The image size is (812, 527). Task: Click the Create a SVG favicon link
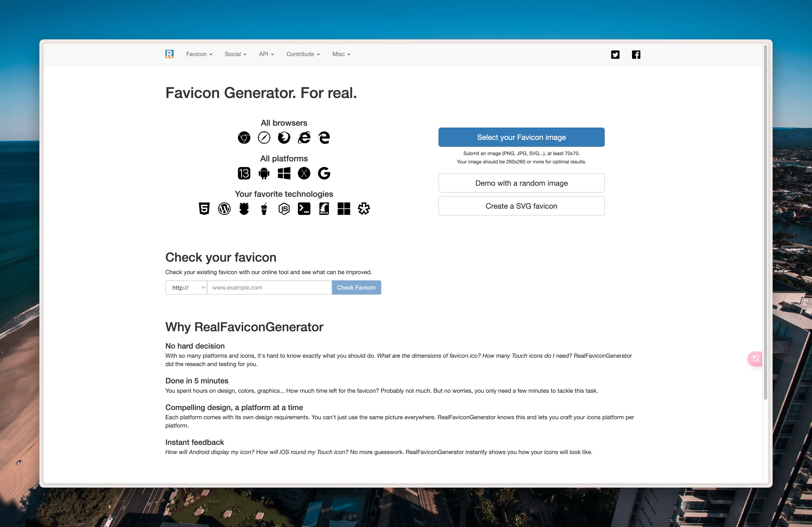tap(521, 206)
